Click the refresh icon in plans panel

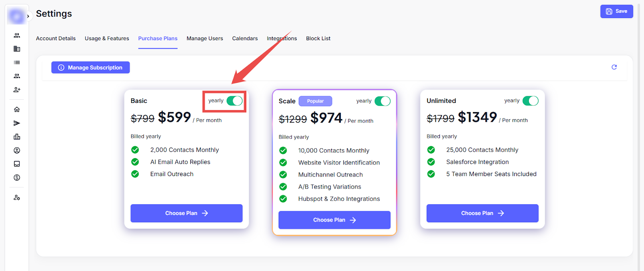614,67
